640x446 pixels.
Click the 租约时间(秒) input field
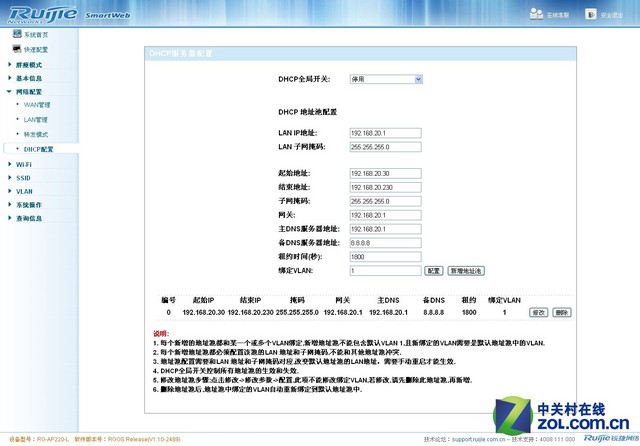tap(385, 257)
